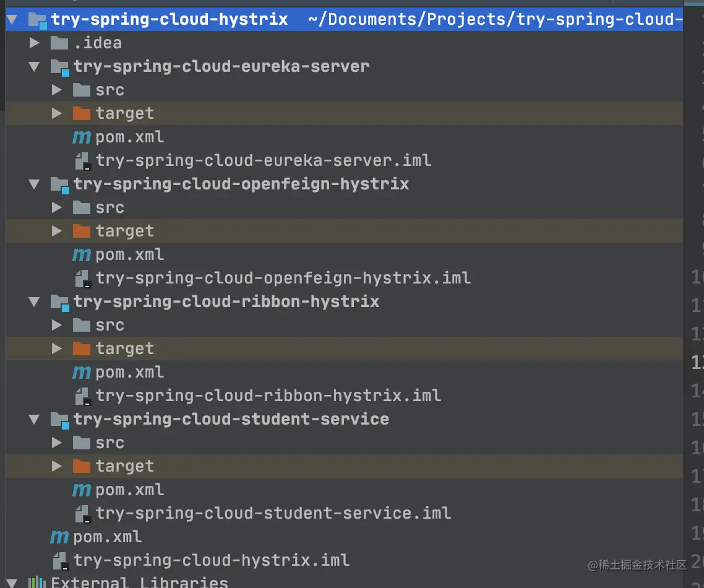Expand target under openfeign-hystrix module
Image resolution: width=704 pixels, height=588 pixels.
pyautogui.click(x=56, y=231)
